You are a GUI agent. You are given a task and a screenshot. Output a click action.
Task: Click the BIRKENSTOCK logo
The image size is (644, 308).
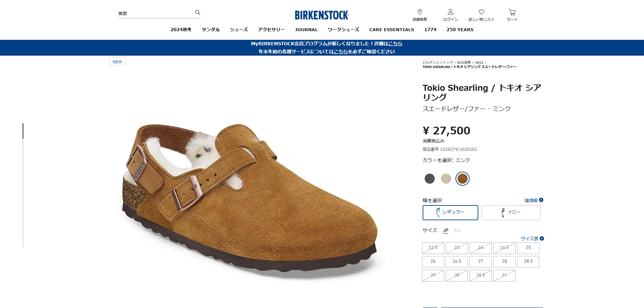(322, 15)
